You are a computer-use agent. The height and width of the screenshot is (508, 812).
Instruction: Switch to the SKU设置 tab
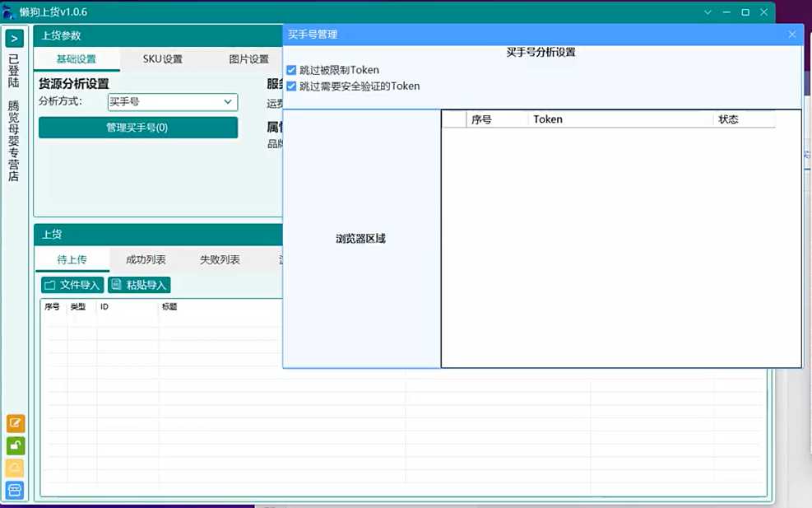[x=163, y=59]
